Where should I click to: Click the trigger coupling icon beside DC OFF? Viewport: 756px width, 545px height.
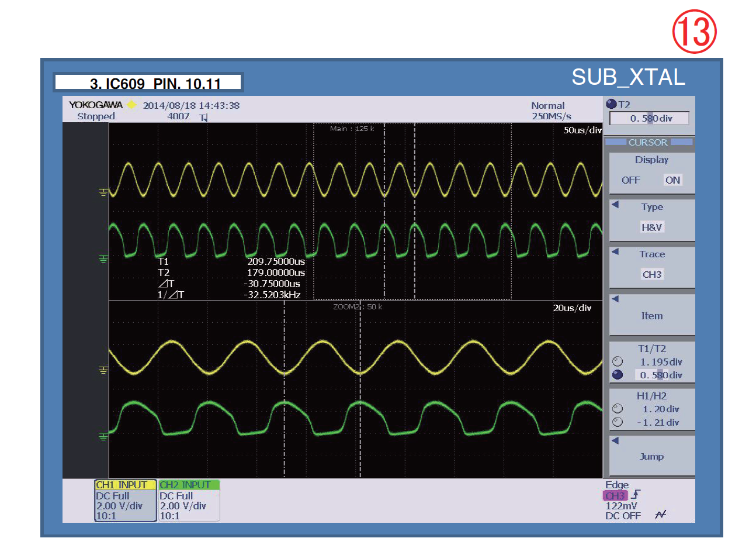point(661,515)
